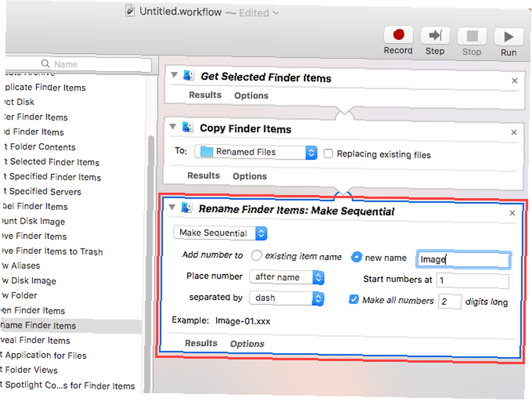
Task: Remove the Get Selected Finder Items action
Action: point(514,81)
